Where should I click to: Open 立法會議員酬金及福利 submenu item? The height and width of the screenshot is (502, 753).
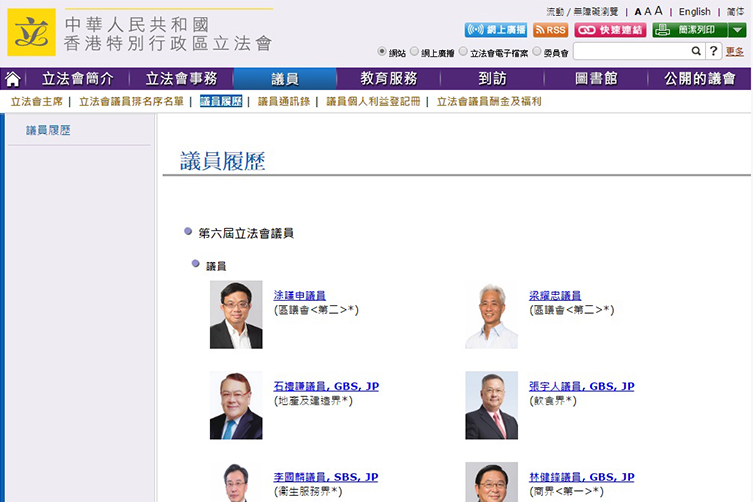click(x=489, y=101)
